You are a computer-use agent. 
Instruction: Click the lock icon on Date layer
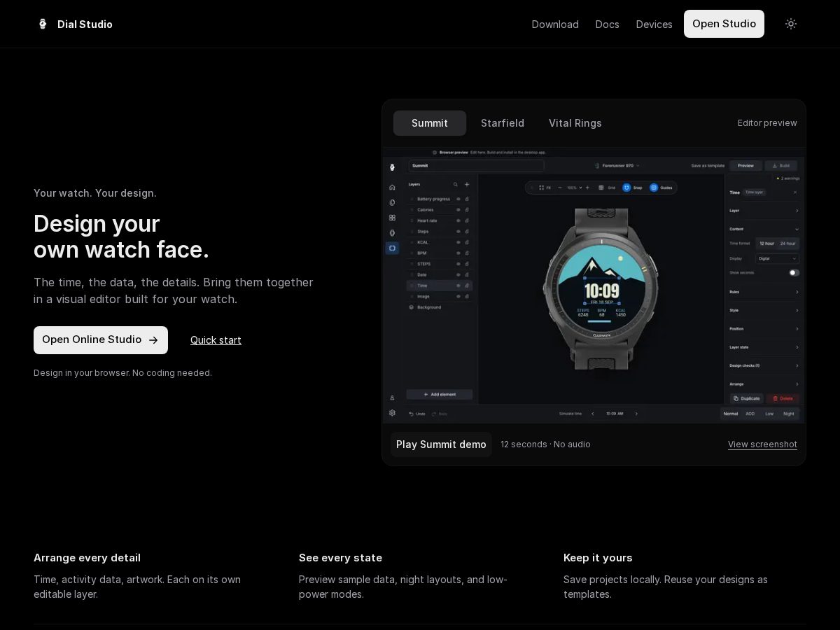point(467,274)
